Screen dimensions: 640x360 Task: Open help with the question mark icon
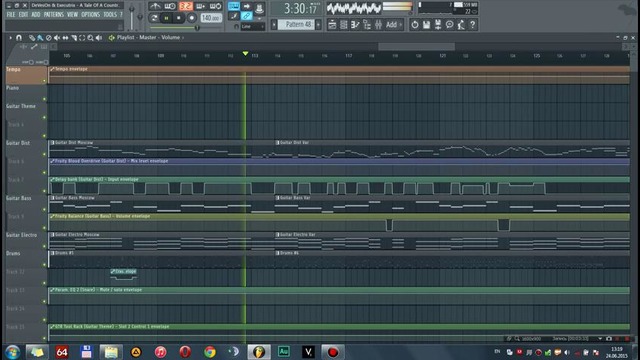pos(473,25)
